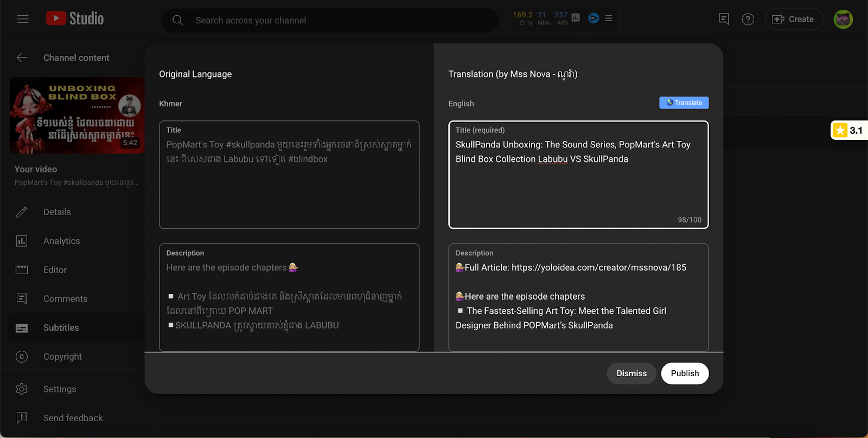
Task: Select Comments in the sidebar
Action: [x=65, y=299]
